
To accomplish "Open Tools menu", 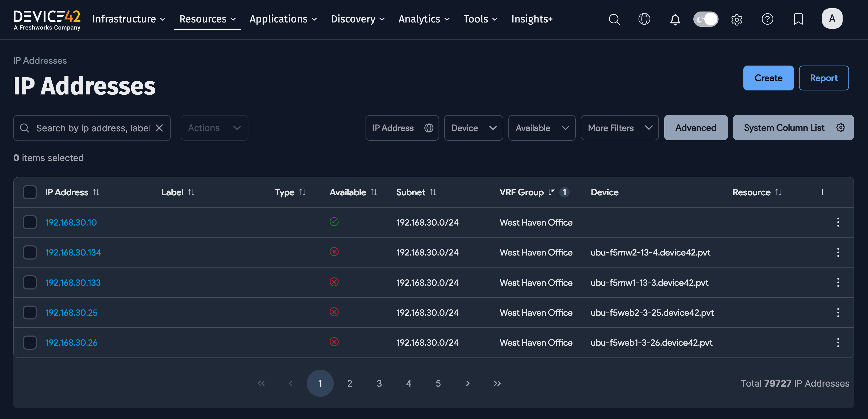I will [x=480, y=19].
